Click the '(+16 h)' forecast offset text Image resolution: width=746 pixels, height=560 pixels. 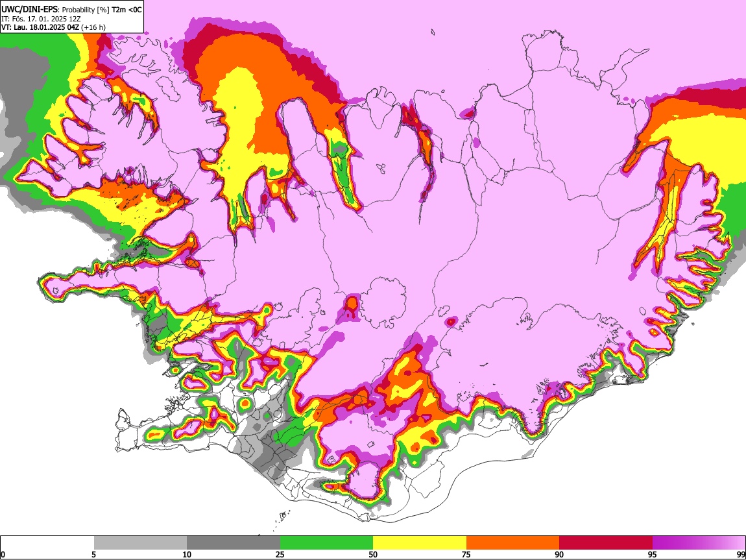click(x=93, y=27)
